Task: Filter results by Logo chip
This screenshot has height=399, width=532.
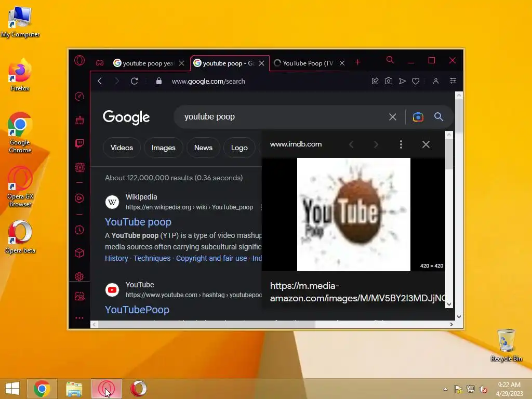Action: 239,148
